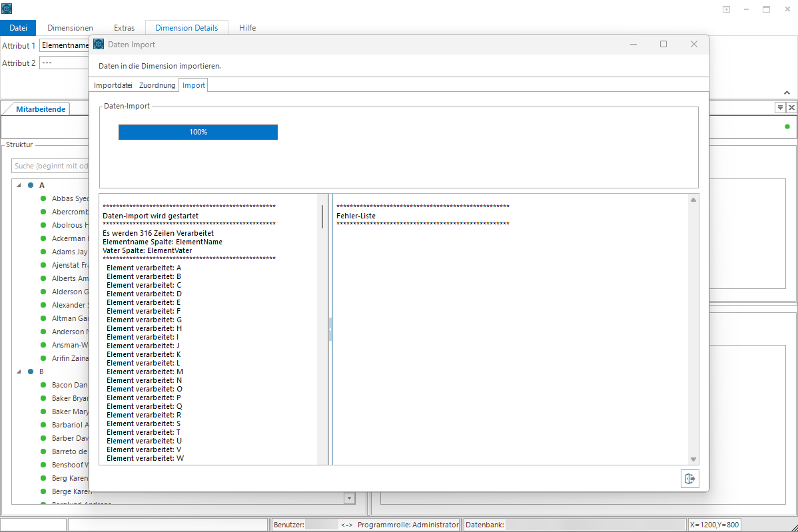Open the Datei menu
This screenshot has height=532, width=798.
pos(19,28)
